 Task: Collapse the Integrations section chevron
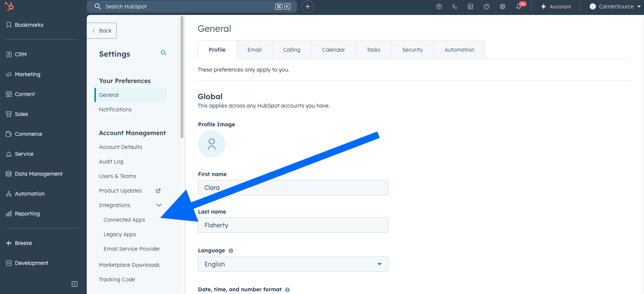159,205
